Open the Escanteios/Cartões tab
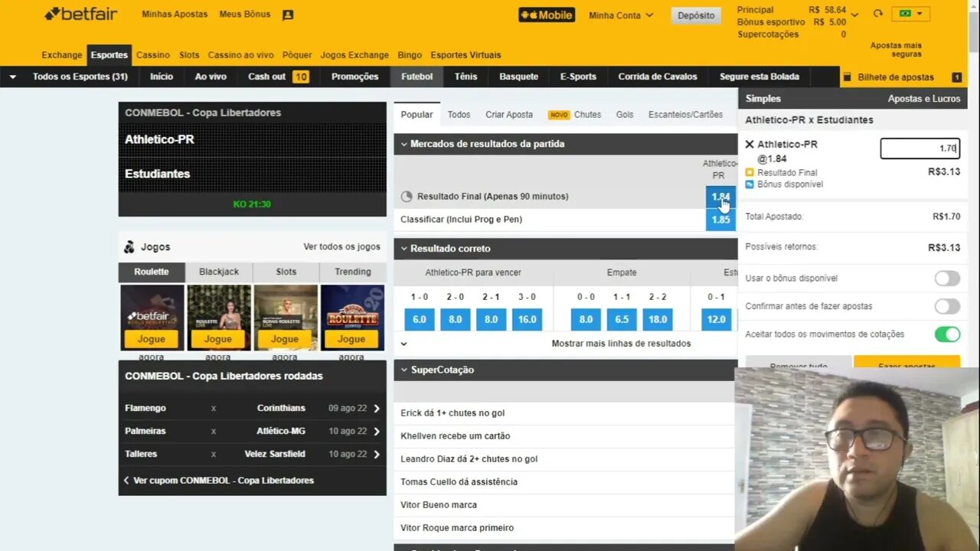The image size is (980, 551). point(685,115)
